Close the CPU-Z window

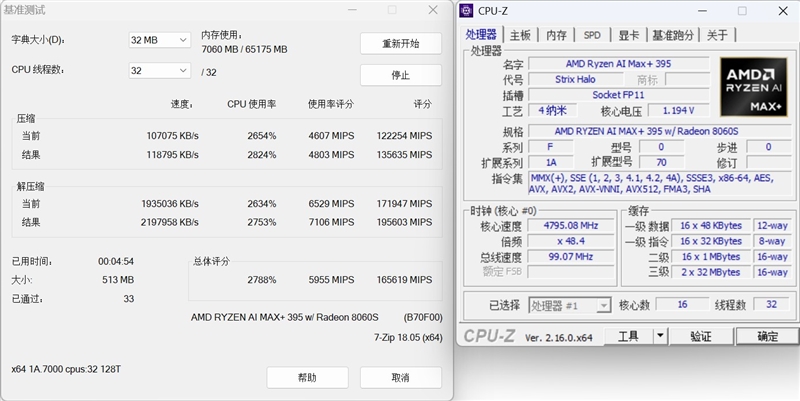tap(782, 12)
